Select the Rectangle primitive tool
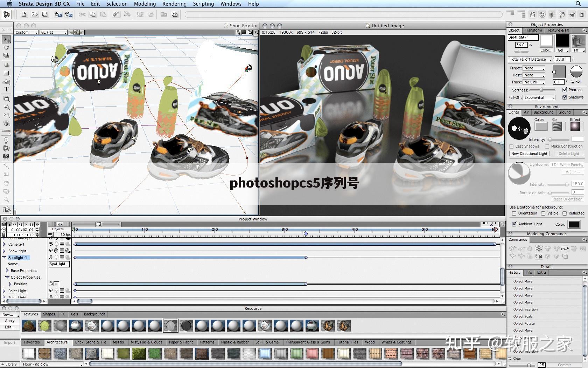The width and height of the screenshot is (588, 368). click(6, 73)
